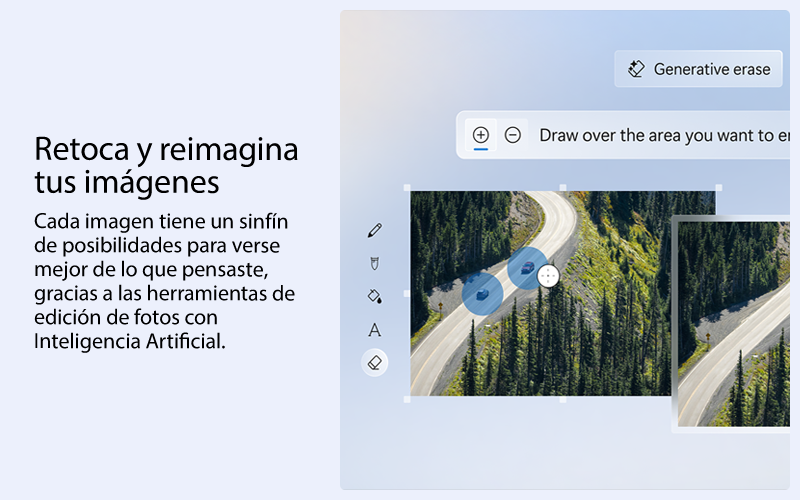Select the Highlighter tool

375,263
